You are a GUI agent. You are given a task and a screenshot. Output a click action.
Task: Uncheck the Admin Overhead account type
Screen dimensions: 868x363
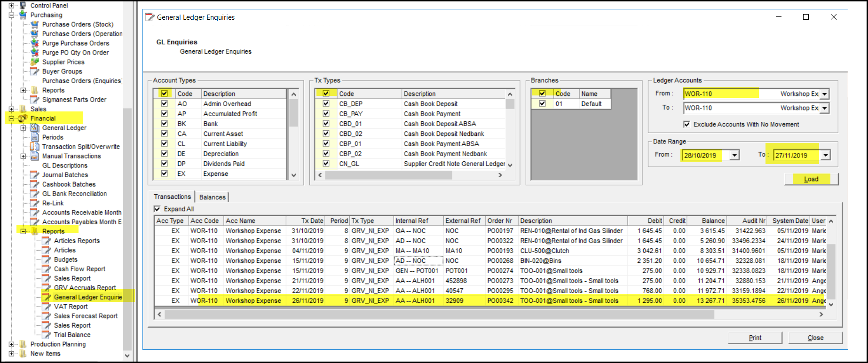[164, 104]
